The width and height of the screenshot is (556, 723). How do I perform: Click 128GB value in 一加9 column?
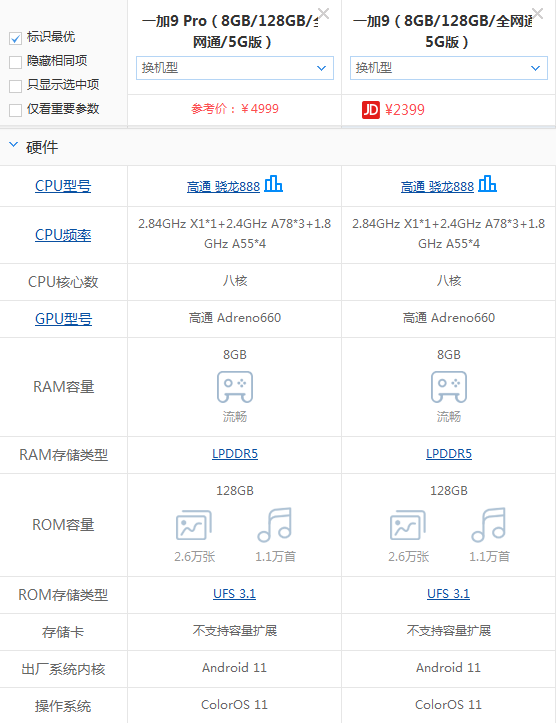pyautogui.click(x=449, y=491)
